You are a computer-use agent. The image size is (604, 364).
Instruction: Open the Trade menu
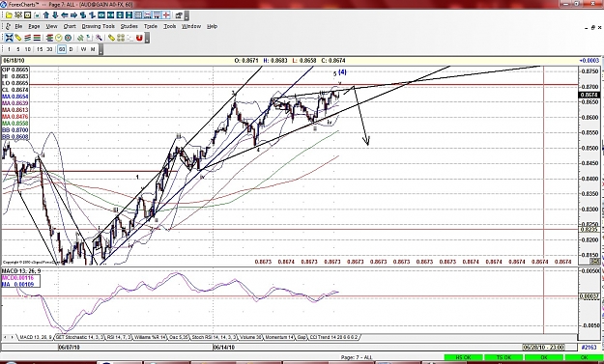151,26
